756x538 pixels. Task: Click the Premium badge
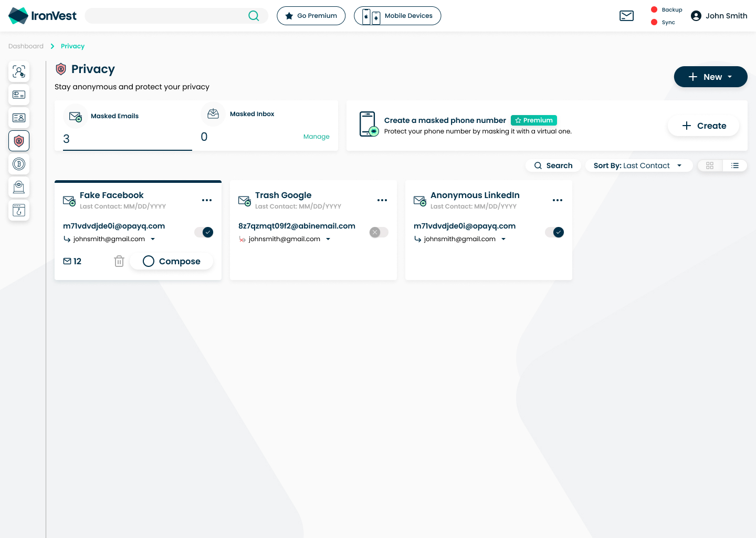click(x=534, y=120)
